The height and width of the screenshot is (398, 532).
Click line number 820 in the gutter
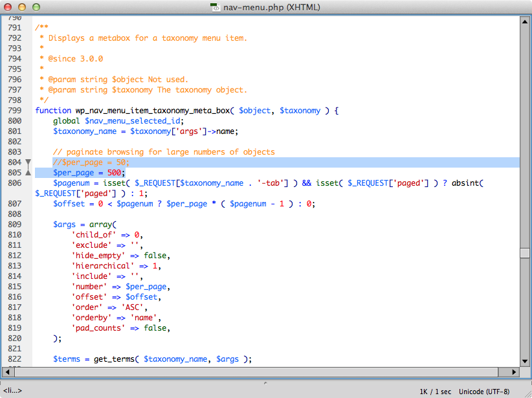click(15, 338)
